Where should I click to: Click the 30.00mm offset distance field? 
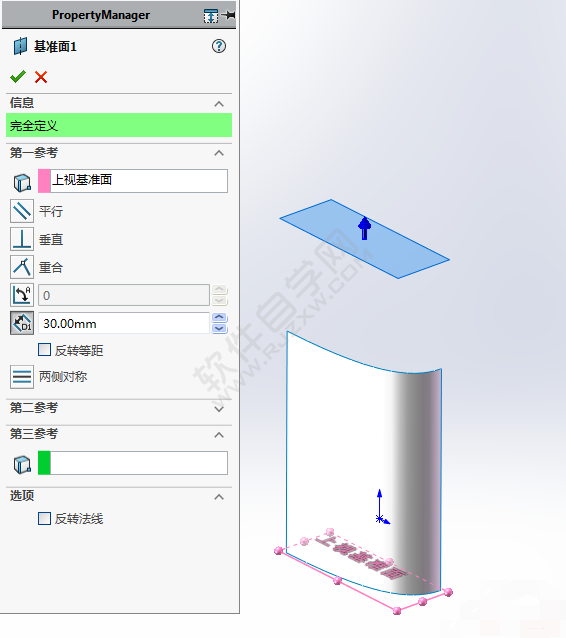[x=124, y=323]
